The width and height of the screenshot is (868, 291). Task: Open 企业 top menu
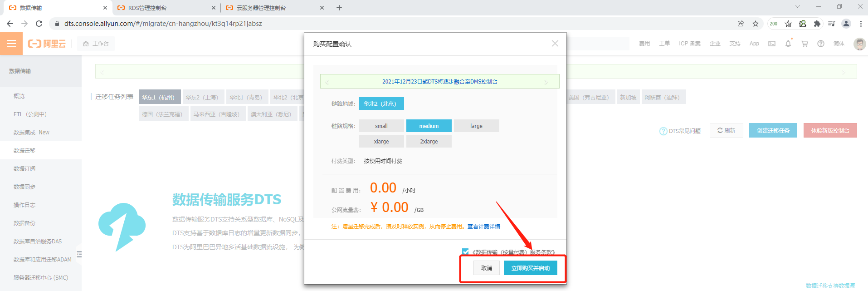[715, 44]
